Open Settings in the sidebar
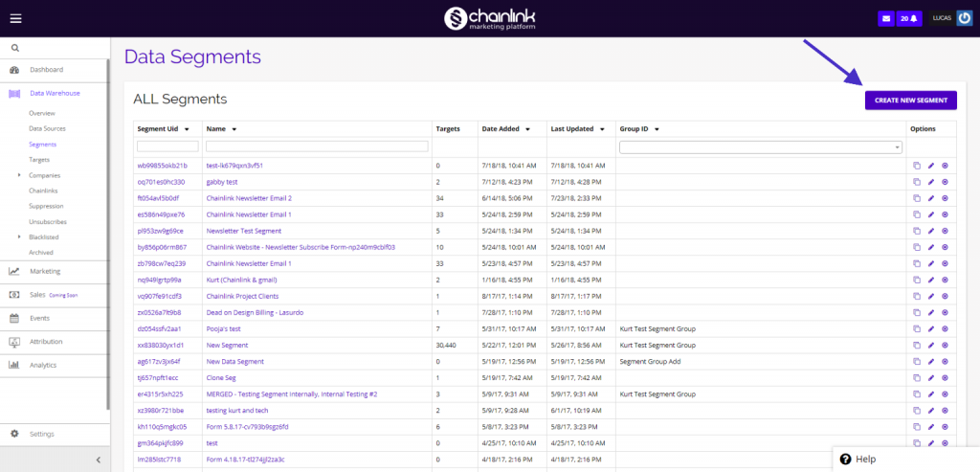 (42, 434)
